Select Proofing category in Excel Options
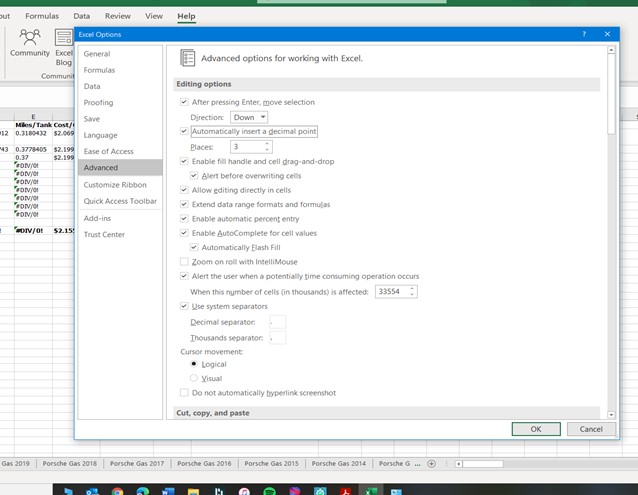Image resolution: width=638 pixels, height=495 pixels. click(120, 102)
